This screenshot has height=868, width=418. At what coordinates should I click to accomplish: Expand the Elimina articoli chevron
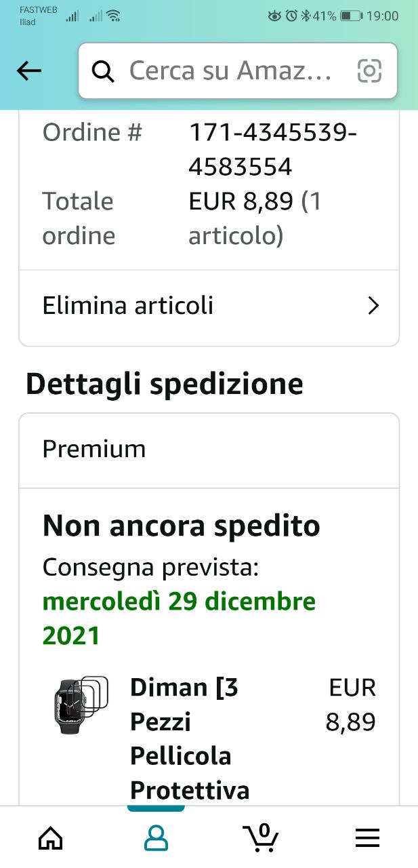(373, 307)
